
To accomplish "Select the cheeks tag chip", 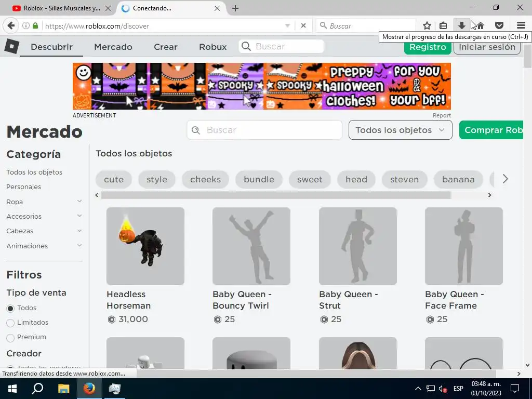I will click(206, 179).
